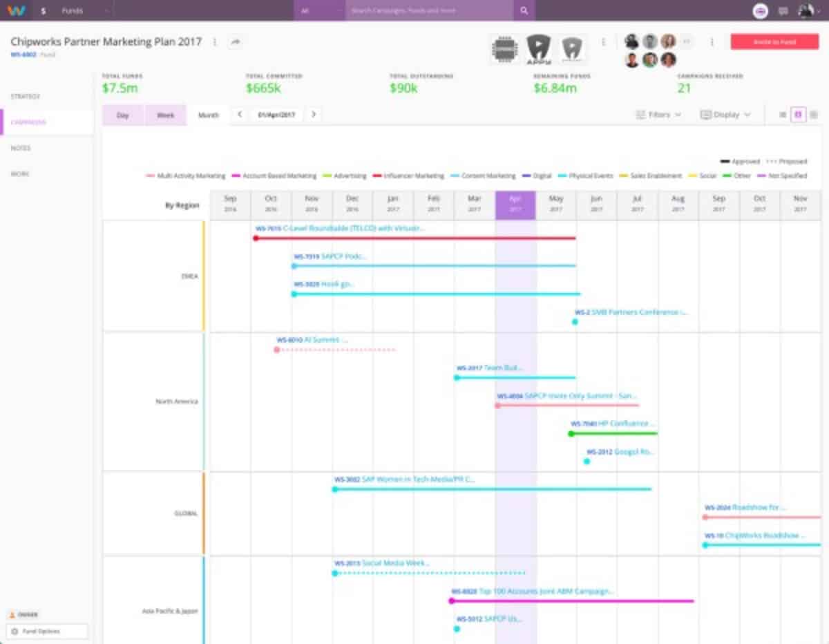Select the Asia Pacific & Japan label
Screen dimensions: 829x644
pos(171,612)
